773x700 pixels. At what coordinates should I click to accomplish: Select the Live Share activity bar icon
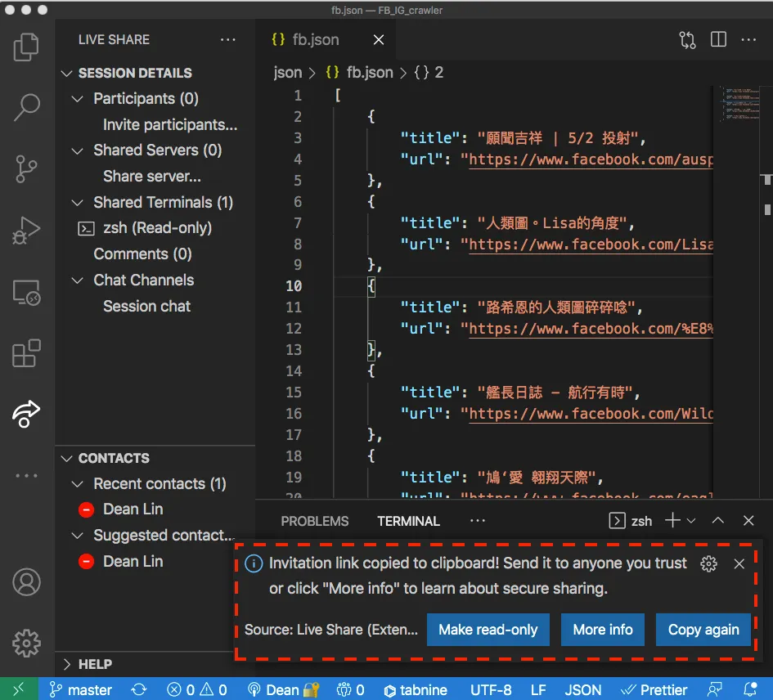coord(26,414)
